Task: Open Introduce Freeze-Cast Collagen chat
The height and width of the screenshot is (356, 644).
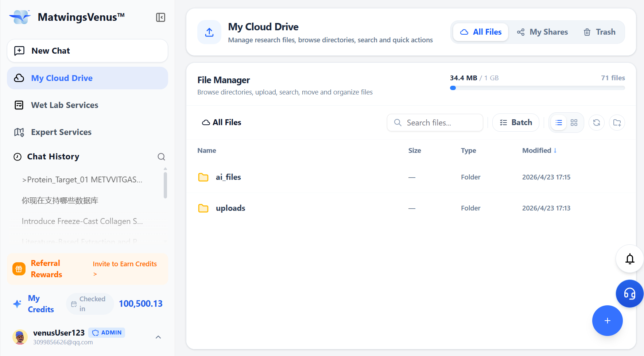Action: click(x=82, y=221)
